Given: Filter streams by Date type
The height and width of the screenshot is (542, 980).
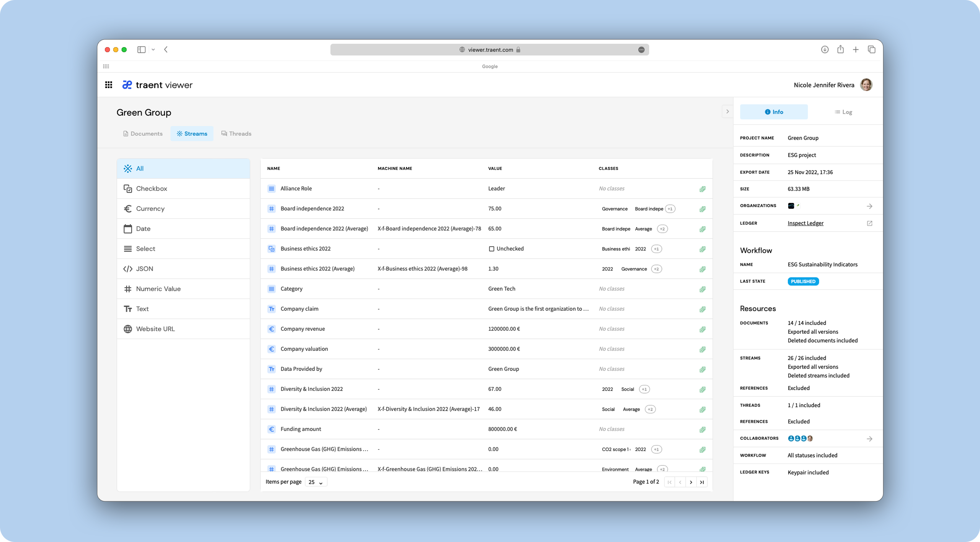Looking at the screenshot, I should 183,229.
